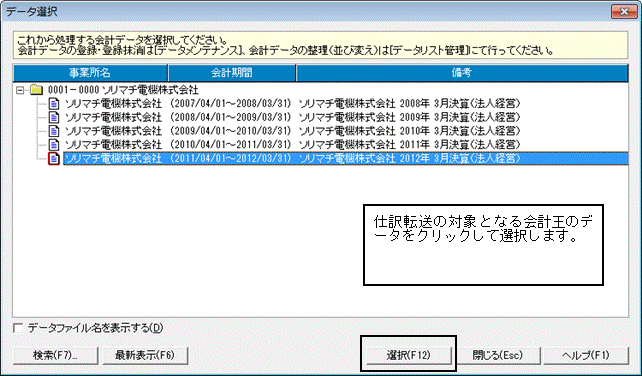This screenshot has height=376, width=642.
Task: Collapse the 0001-0000 ソリマチ電機株式会社 tree node
Action: tap(20, 90)
